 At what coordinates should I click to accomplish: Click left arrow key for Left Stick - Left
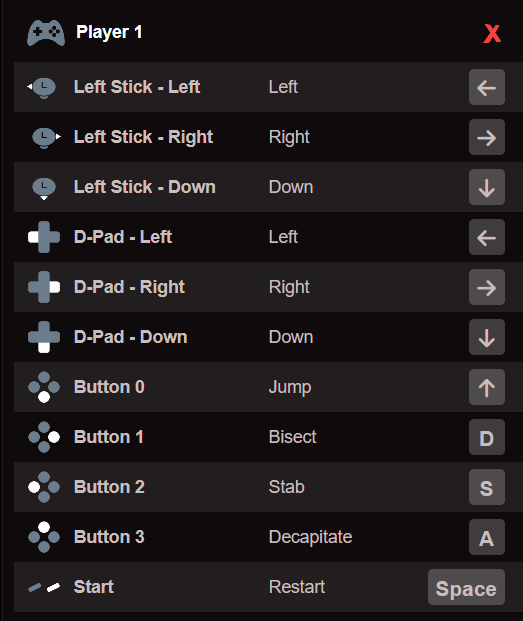(x=487, y=87)
